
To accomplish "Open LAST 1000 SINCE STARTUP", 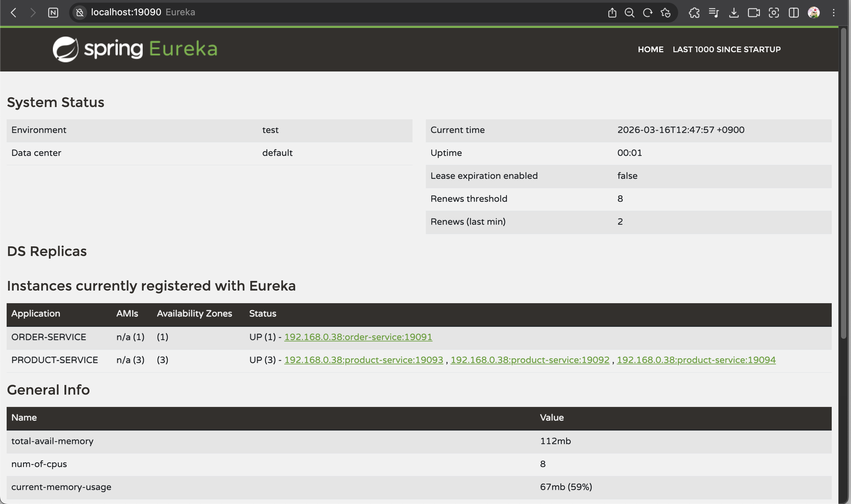I will 726,49.
